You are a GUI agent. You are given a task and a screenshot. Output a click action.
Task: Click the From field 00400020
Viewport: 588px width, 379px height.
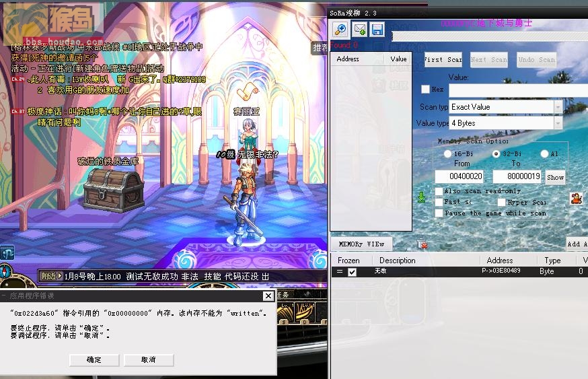click(x=459, y=176)
